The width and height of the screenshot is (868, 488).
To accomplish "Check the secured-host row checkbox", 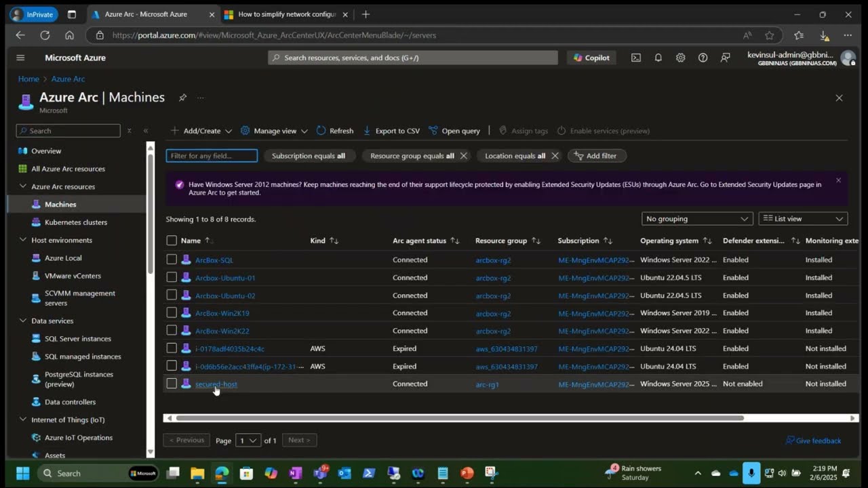I will click(172, 384).
